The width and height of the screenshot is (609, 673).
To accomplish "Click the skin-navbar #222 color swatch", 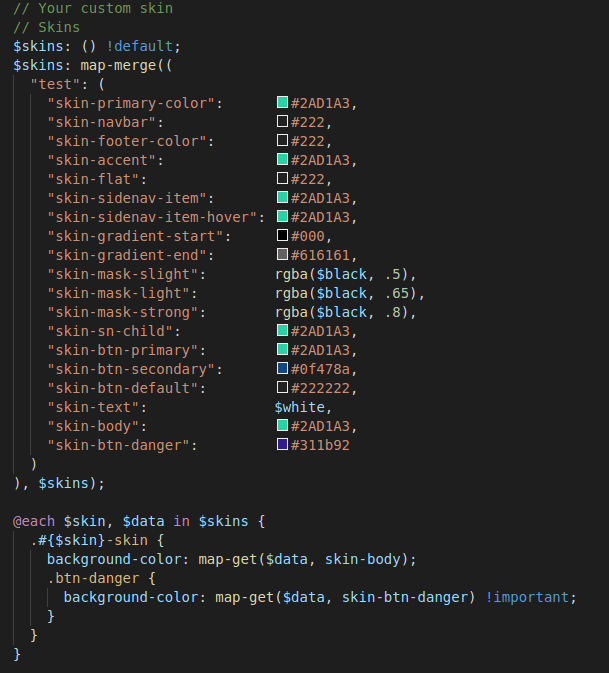I will (x=282, y=121).
